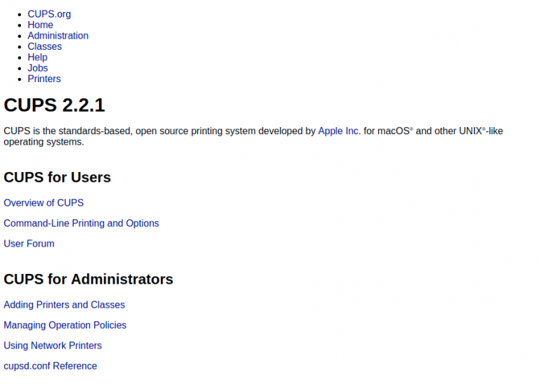Navigate to the Printers page
Image resolution: width=540 pixels, height=392 pixels.
point(44,79)
